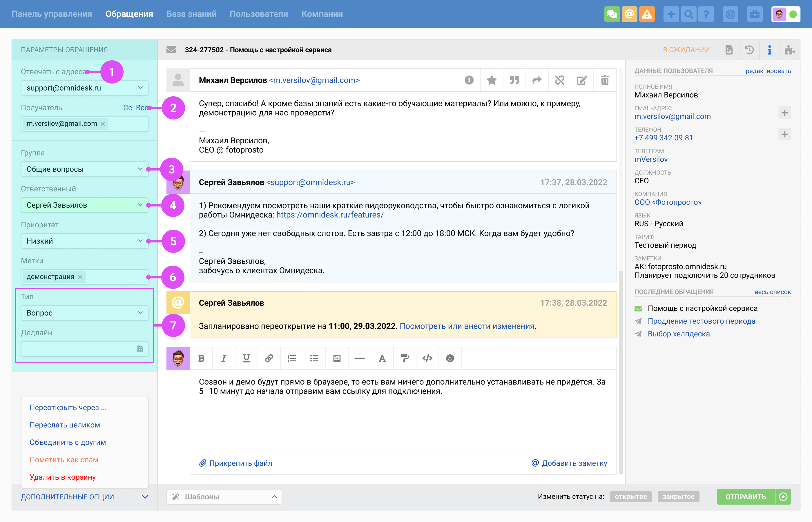Click the insert image editor icon
This screenshot has width=812, height=522.
[x=336, y=358]
